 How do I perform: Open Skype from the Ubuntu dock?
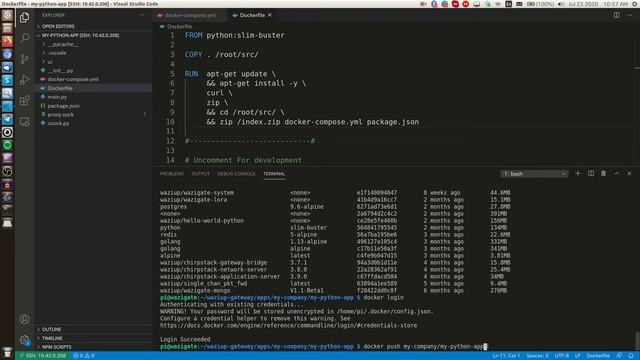point(7,80)
